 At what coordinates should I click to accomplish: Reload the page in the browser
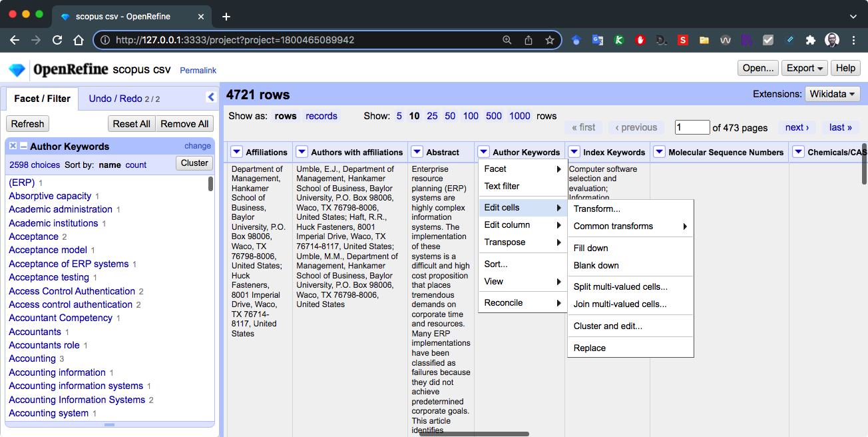click(x=57, y=40)
